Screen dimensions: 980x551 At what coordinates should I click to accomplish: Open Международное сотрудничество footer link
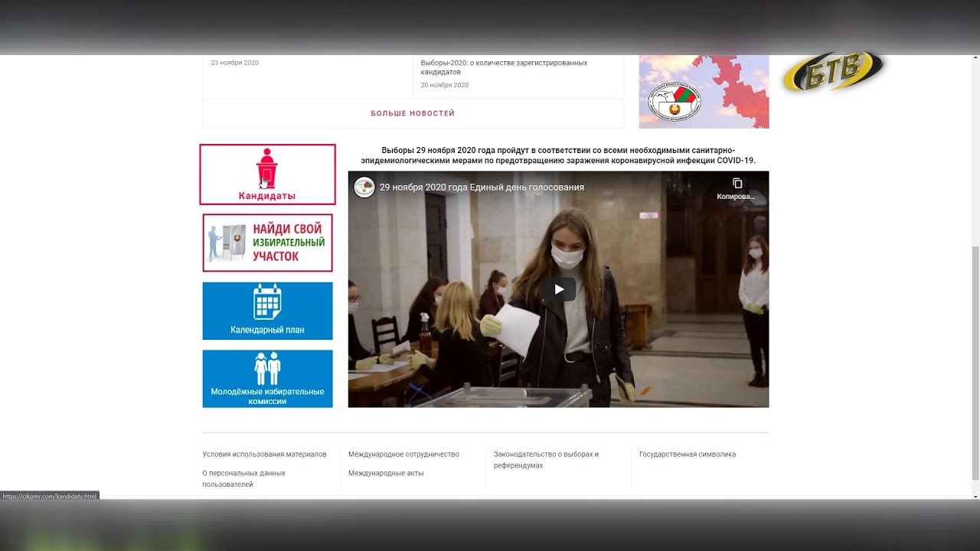403,455
